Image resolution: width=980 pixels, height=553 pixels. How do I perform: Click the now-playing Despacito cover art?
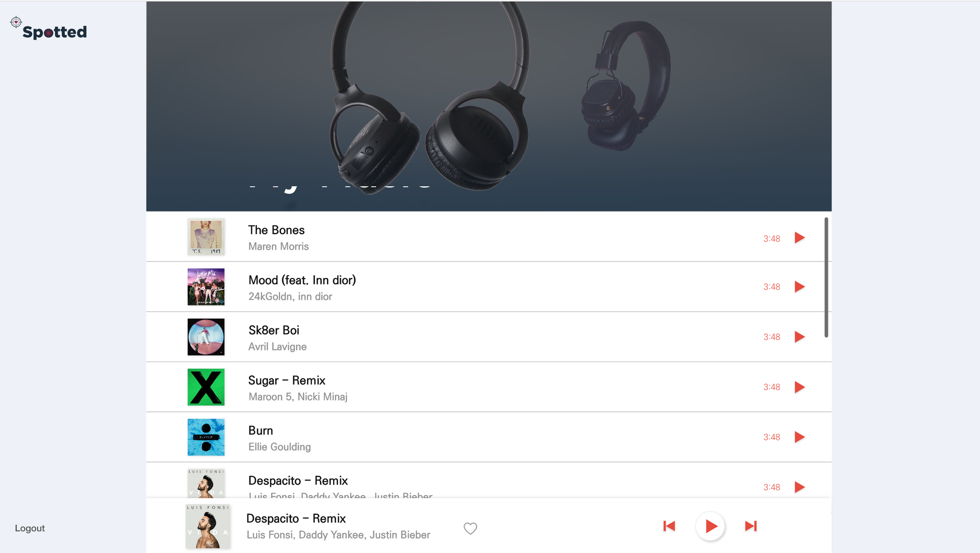(208, 526)
